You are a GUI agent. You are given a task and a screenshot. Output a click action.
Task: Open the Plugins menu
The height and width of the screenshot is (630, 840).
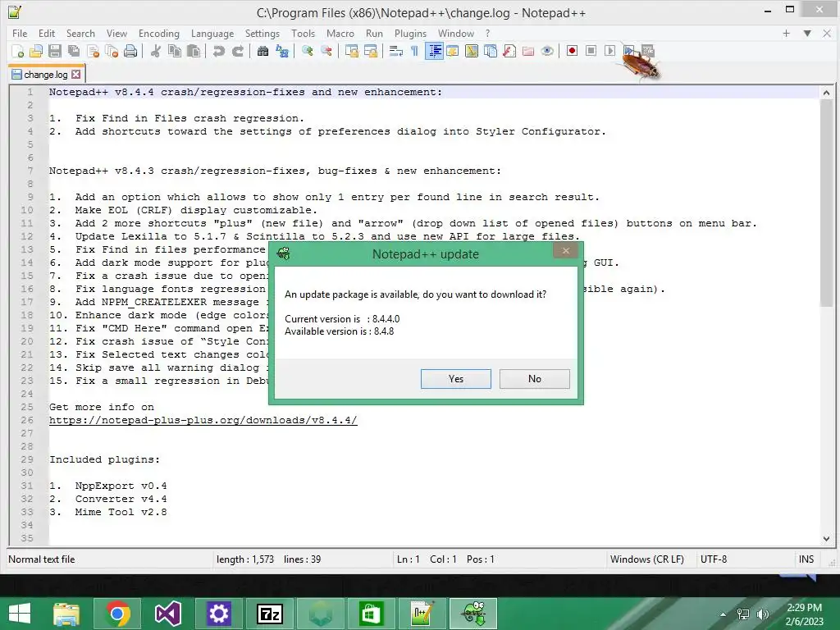click(410, 33)
